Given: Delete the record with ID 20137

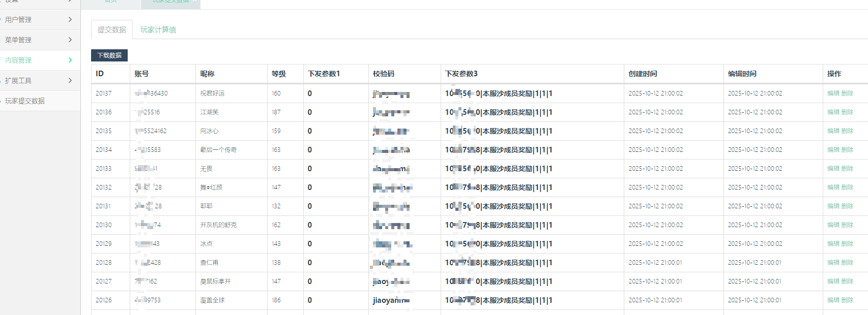Looking at the screenshot, I should pyautogui.click(x=847, y=93).
